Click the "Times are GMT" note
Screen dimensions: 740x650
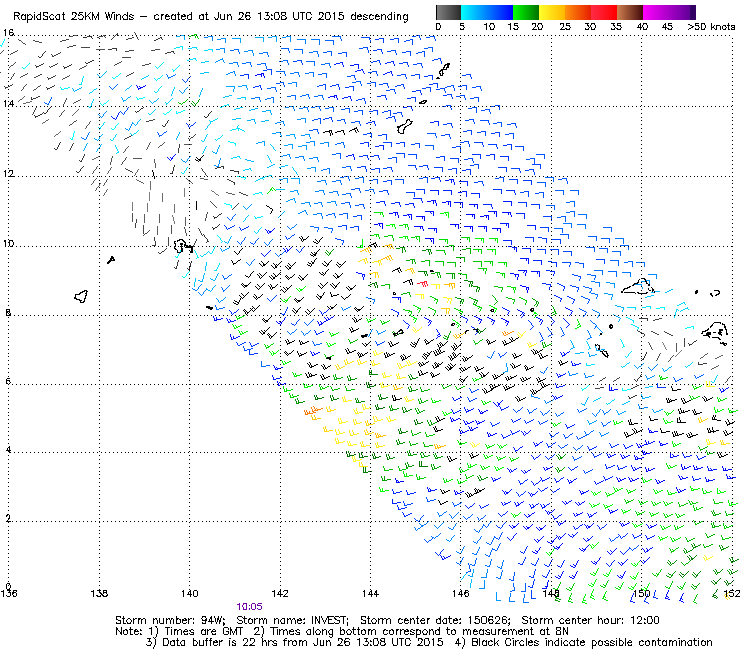point(203,632)
